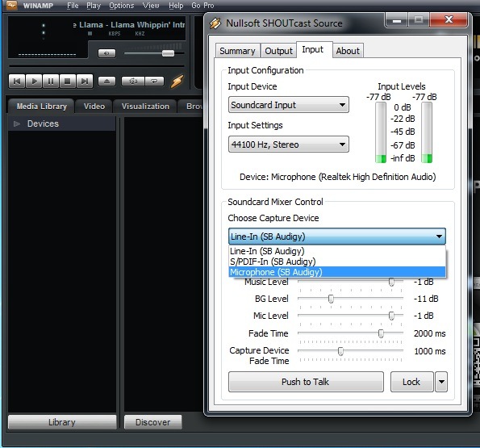Click the Winamp seek position bar
The height and width of the screenshot is (448, 480).
click(97, 66)
